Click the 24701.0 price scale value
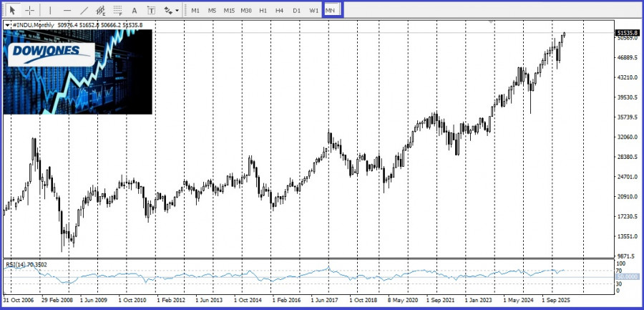This screenshot has height=310, width=644. [628, 177]
